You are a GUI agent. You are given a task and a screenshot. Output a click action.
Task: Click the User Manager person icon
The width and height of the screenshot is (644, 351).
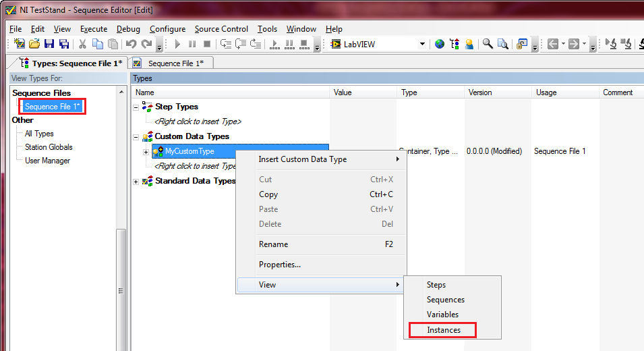click(x=469, y=44)
